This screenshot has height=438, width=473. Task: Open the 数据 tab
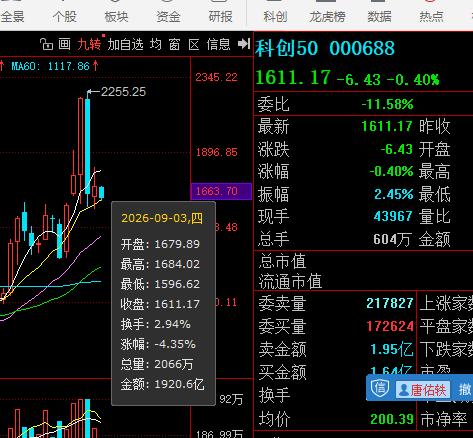click(379, 16)
